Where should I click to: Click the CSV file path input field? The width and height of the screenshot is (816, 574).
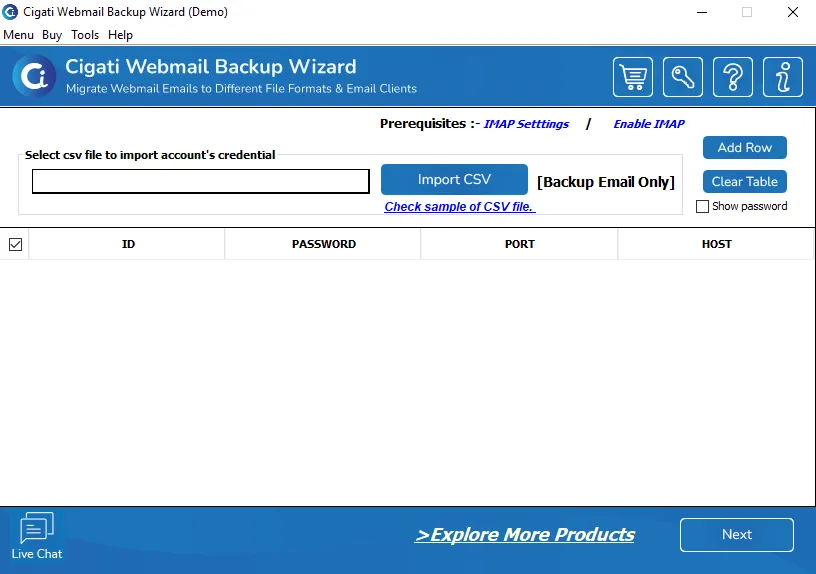(x=201, y=181)
